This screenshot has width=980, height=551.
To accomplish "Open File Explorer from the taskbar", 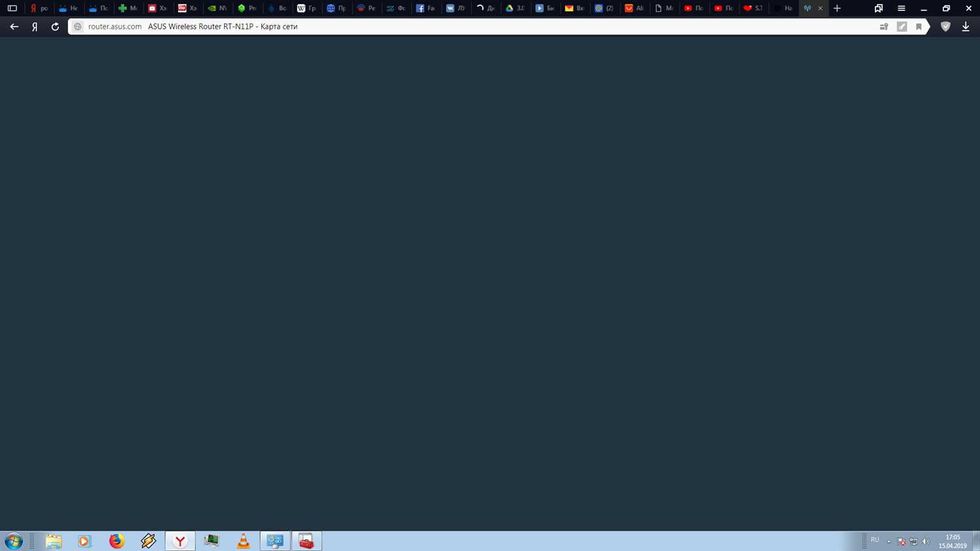I will coord(54,541).
